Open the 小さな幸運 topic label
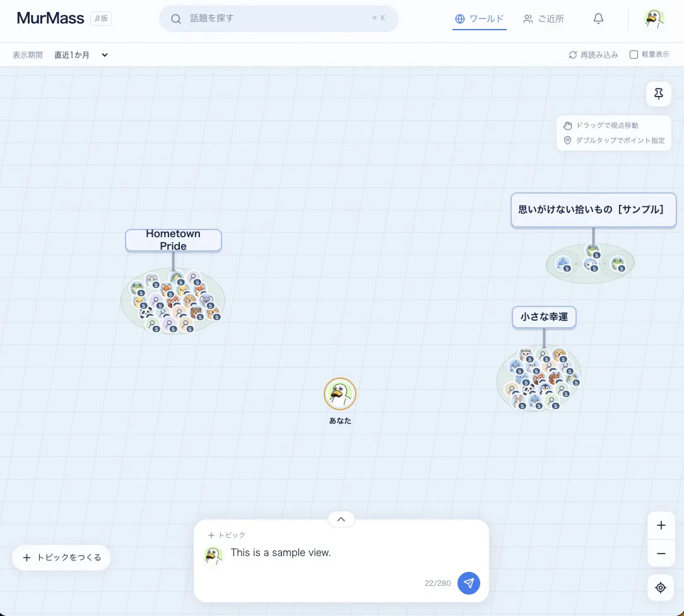684x616 pixels. [x=544, y=317]
